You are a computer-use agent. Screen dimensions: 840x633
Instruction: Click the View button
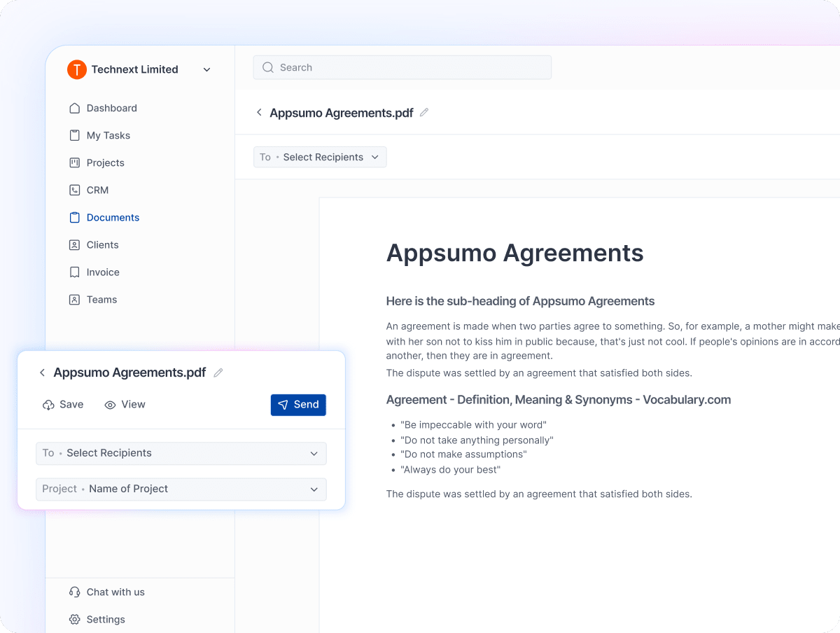[125, 404]
